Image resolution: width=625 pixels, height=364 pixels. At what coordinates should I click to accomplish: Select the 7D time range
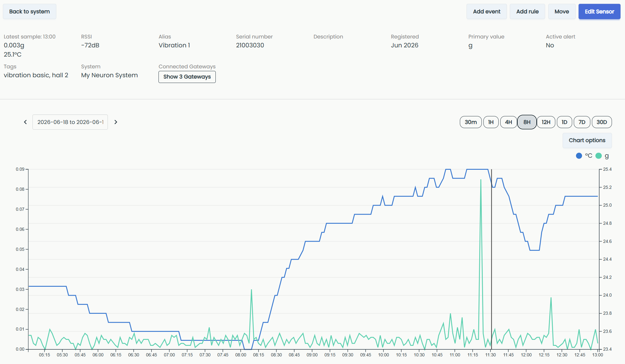pos(582,122)
